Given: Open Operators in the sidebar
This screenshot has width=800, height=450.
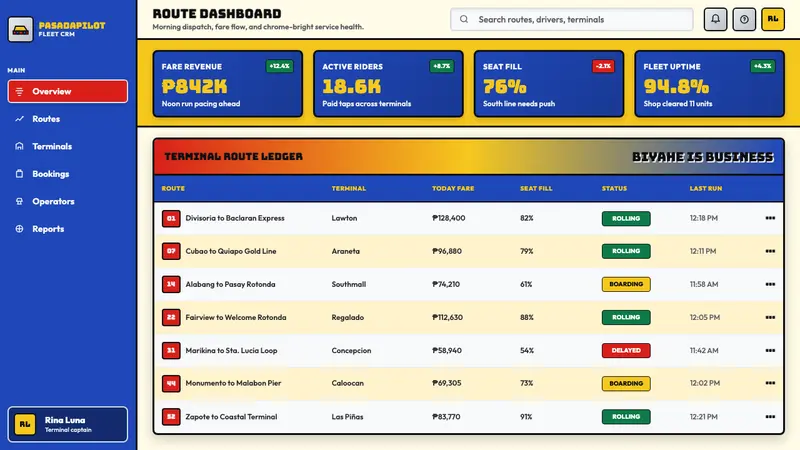Looking at the screenshot, I should pos(68,202).
